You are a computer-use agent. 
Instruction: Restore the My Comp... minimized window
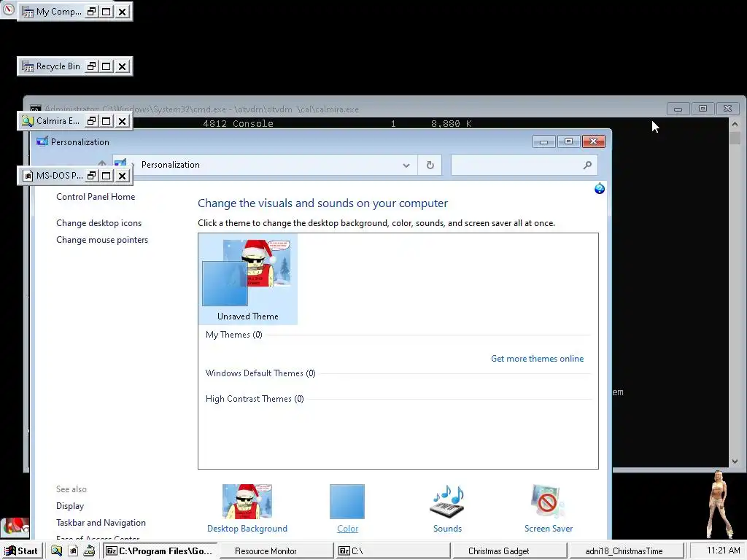pos(91,12)
